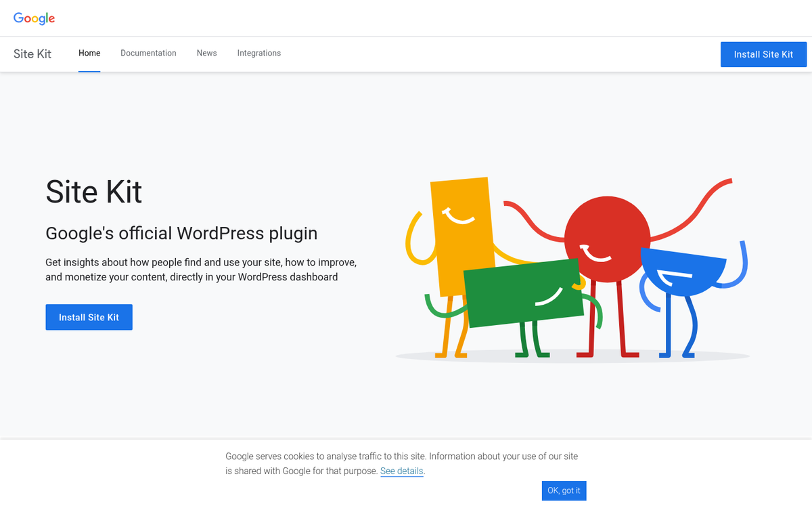Click the Install Site Kit hero button
812x508 pixels.
[x=89, y=317]
